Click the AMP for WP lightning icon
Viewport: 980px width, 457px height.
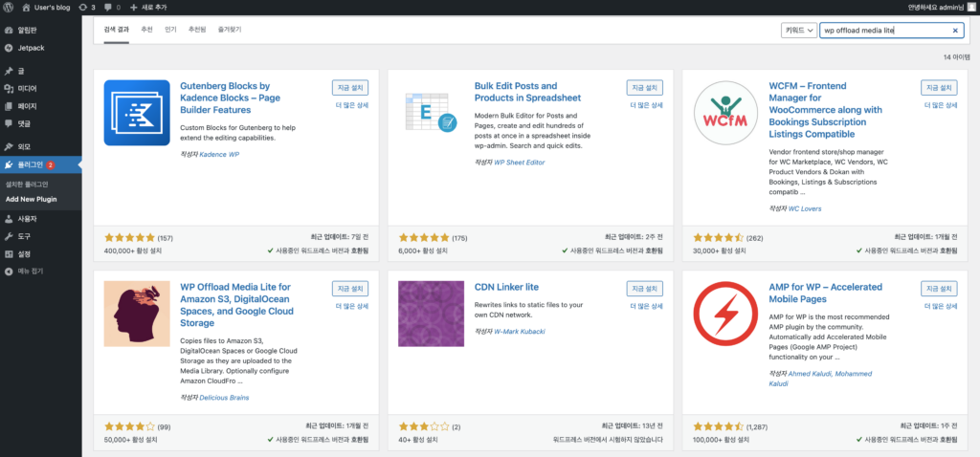tap(726, 314)
